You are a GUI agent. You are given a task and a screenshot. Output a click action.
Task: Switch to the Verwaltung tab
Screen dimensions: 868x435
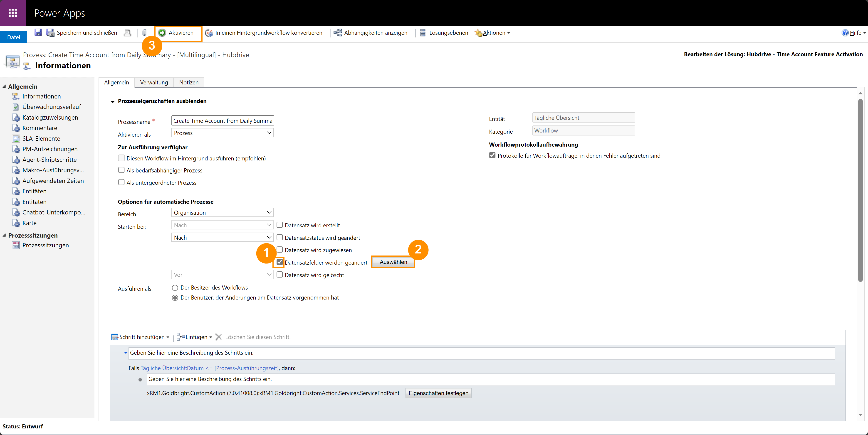(154, 83)
